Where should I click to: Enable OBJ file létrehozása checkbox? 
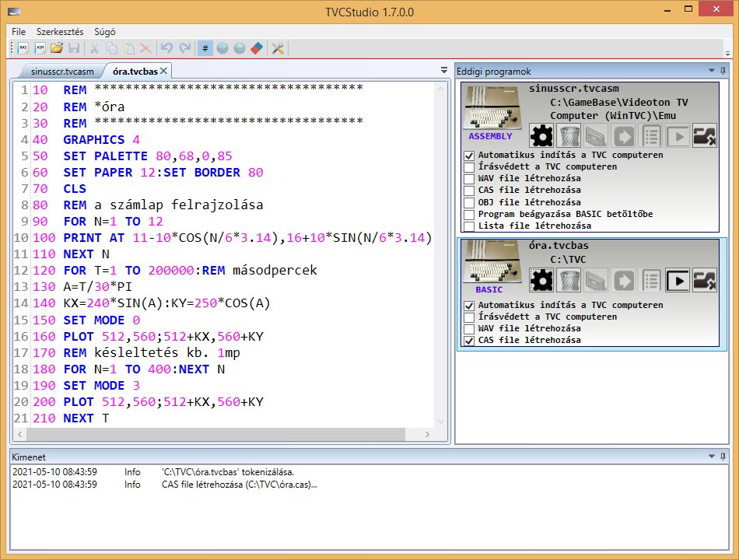click(469, 202)
